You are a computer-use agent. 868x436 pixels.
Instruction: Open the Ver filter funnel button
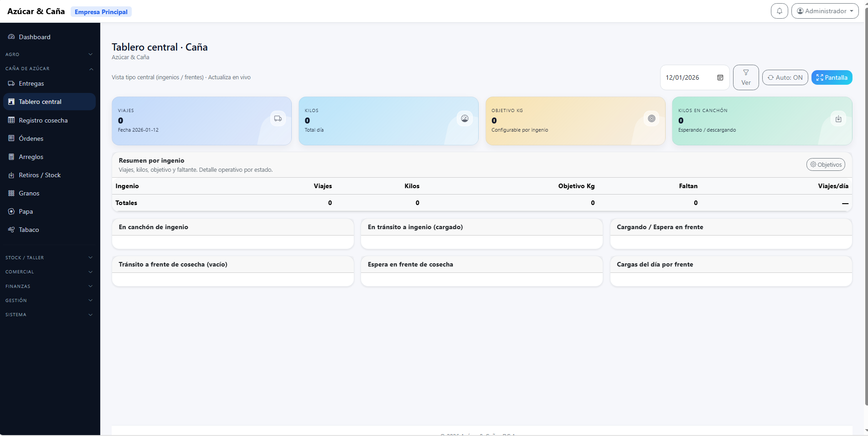[x=746, y=77]
